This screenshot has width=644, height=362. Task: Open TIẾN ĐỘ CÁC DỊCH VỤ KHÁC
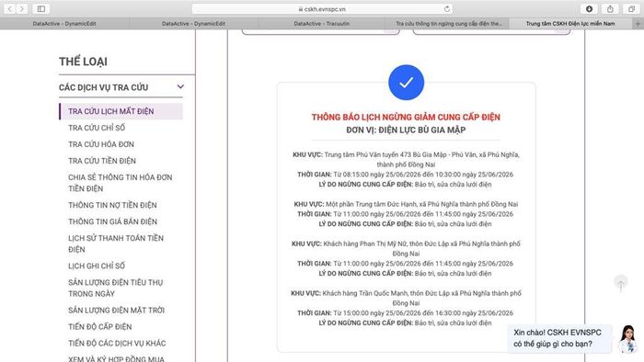click(117, 343)
